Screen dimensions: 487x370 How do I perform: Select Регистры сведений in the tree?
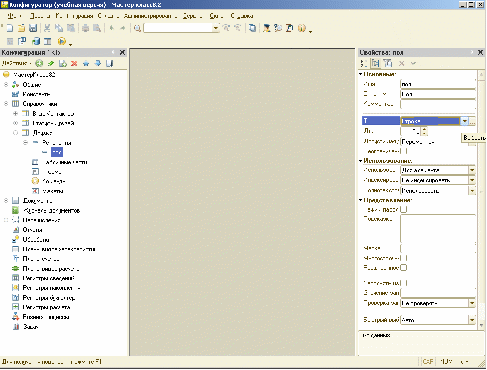coord(48,278)
